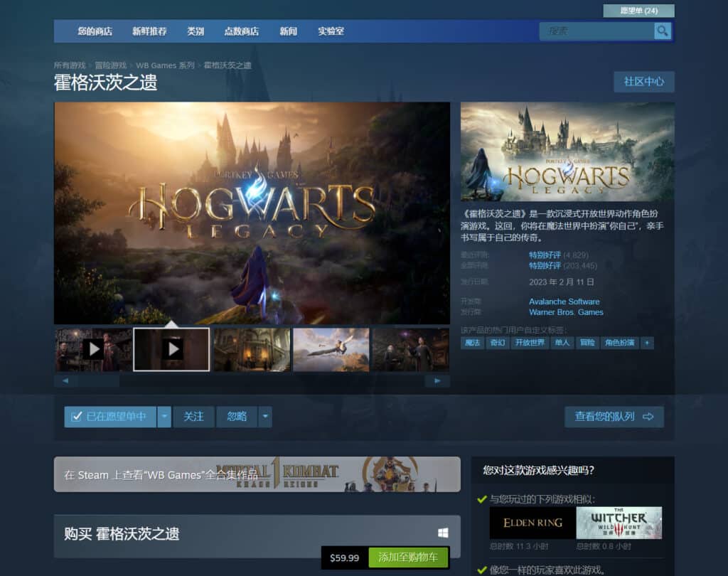Play the first trailer video thumbnail
728x576 pixels.
(93, 349)
